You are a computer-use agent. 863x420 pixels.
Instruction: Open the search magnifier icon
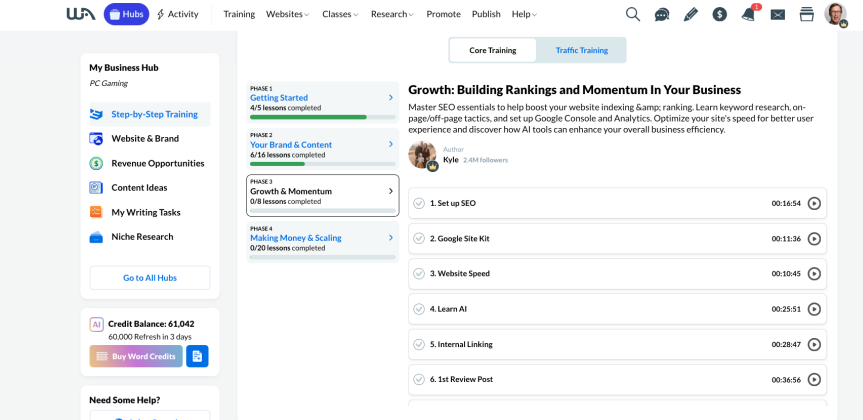(x=633, y=14)
